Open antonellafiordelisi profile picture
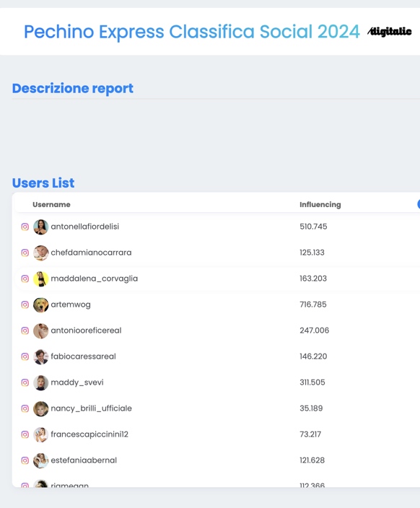This screenshot has width=420, height=508. click(x=41, y=227)
